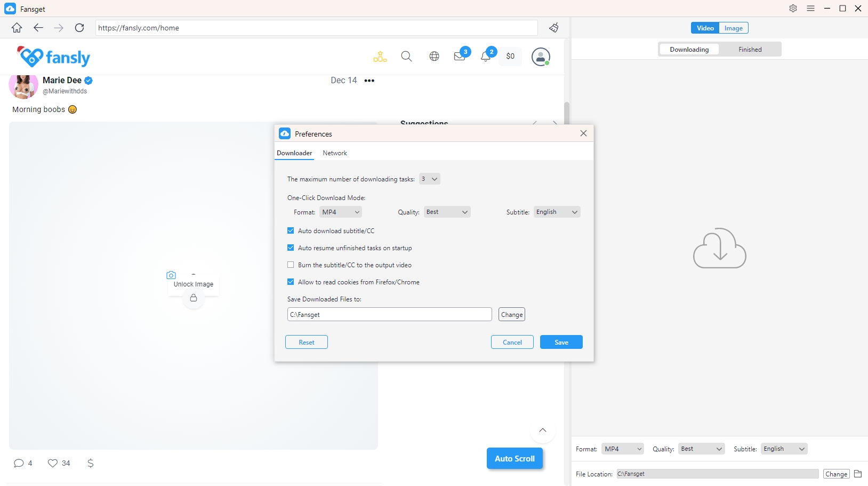Screen dimensions: 868x486
Task: Open Format MP4 dropdown in bottom panel
Action: click(x=623, y=449)
